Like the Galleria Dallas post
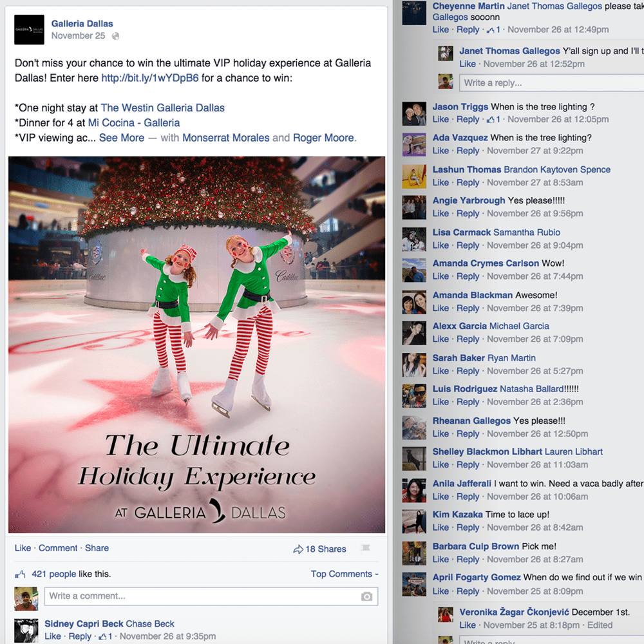 (23, 548)
